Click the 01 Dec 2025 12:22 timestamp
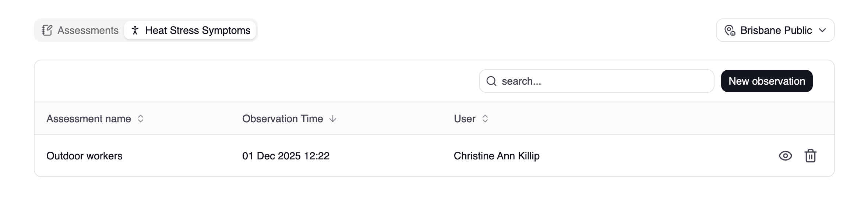The image size is (868, 201). 286,156
